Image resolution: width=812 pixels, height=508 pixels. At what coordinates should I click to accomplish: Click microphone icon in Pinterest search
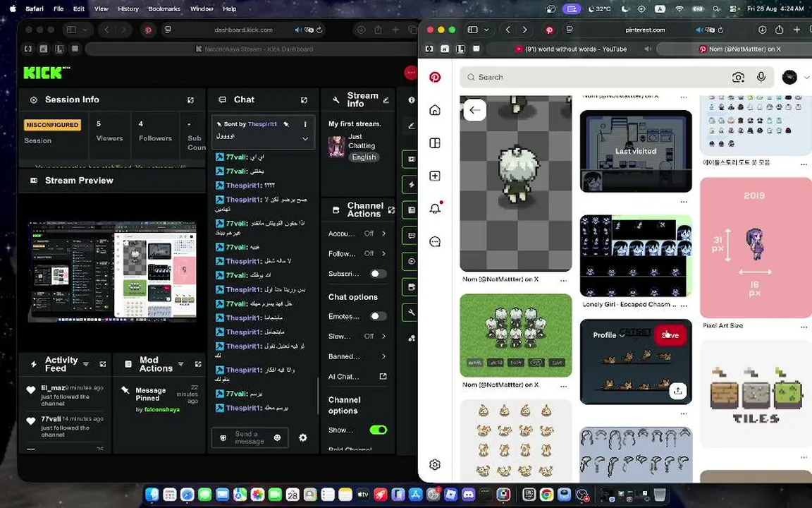coord(761,77)
